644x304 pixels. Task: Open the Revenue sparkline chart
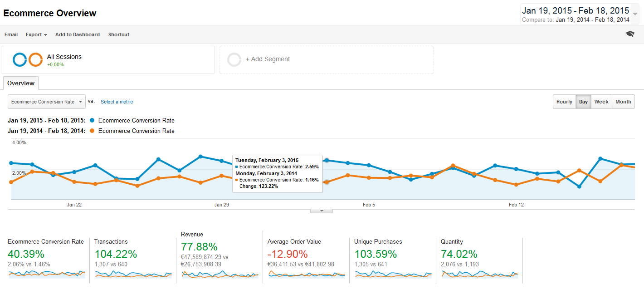(x=220, y=274)
